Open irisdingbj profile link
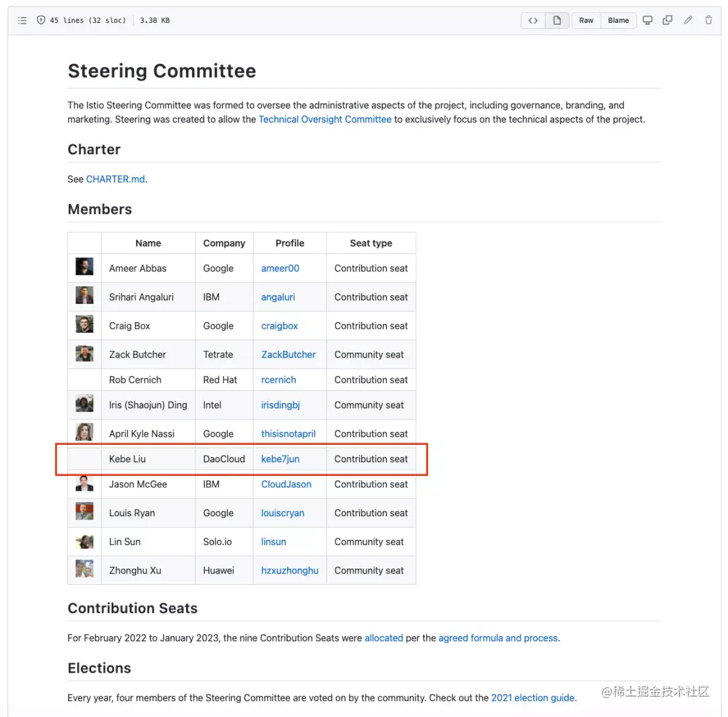Image resolution: width=728 pixels, height=717 pixels. (x=280, y=405)
